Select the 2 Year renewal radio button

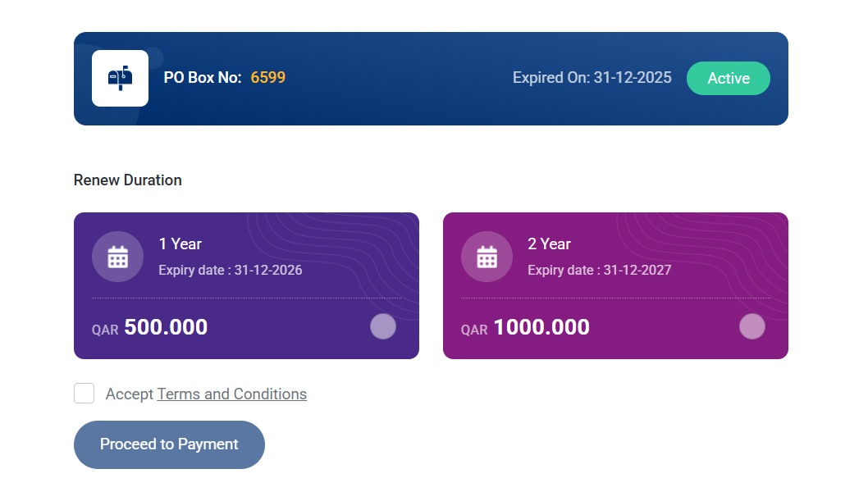pyautogui.click(x=752, y=326)
